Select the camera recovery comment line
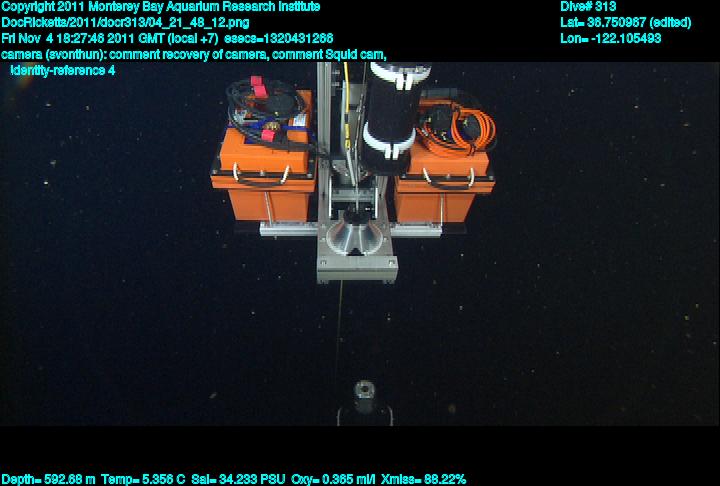720x486 pixels. (195, 54)
